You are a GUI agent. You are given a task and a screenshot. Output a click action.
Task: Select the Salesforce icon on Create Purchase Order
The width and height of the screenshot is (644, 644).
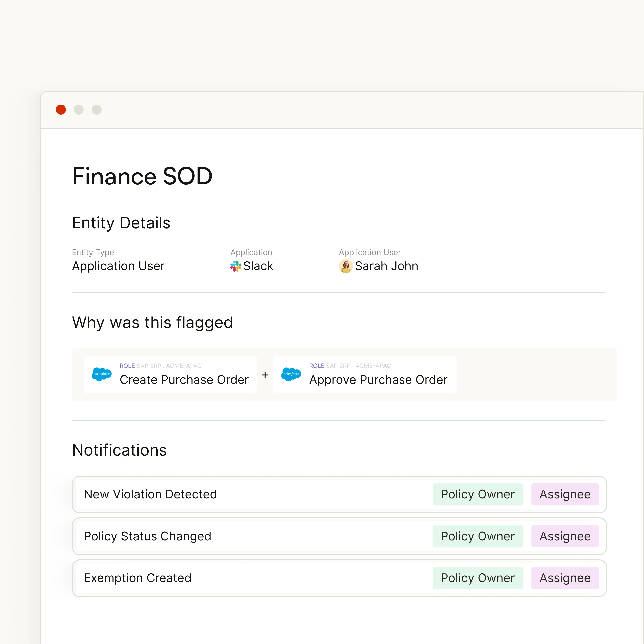point(102,374)
